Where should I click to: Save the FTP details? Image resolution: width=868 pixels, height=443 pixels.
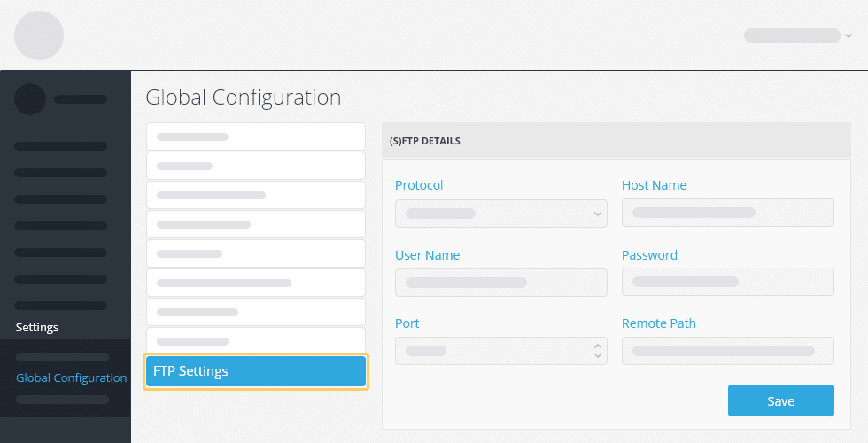pos(780,400)
